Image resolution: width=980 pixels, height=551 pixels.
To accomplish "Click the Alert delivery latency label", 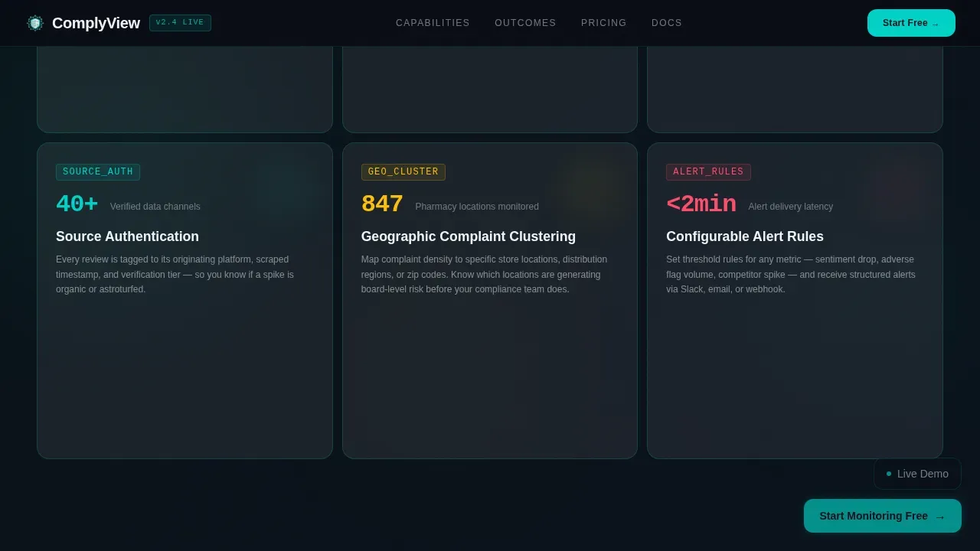I will click(x=791, y=207).
